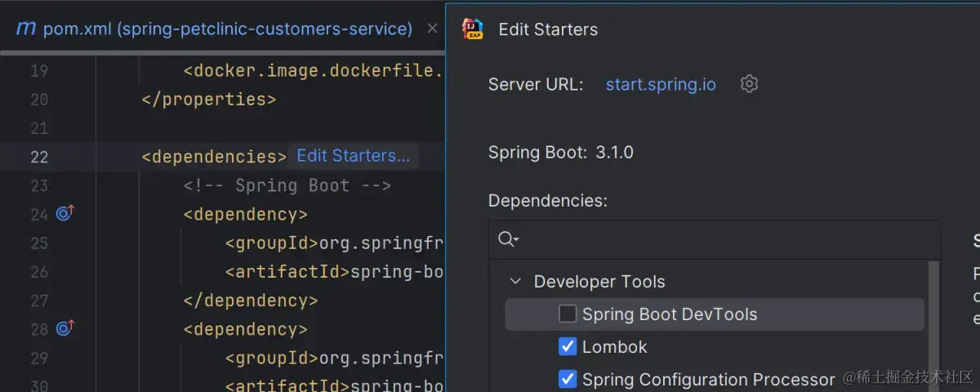Click line number 22 in the gutter

pos(39,157)
